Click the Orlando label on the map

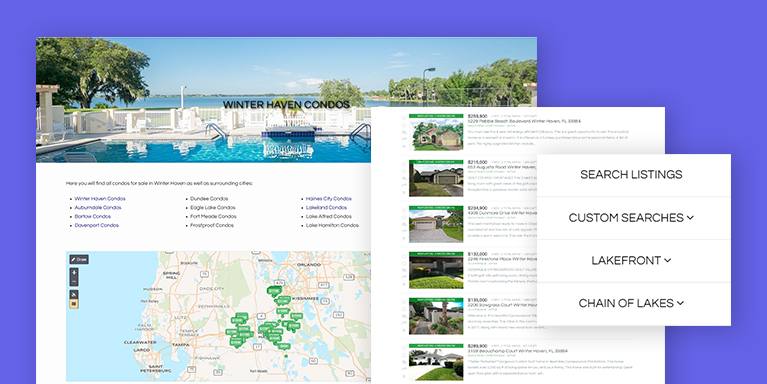point(309,265)
